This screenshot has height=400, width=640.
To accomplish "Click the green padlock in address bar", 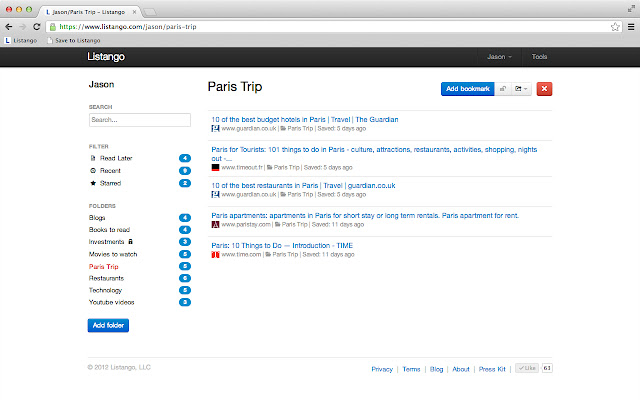I will (x=53, y=27).
